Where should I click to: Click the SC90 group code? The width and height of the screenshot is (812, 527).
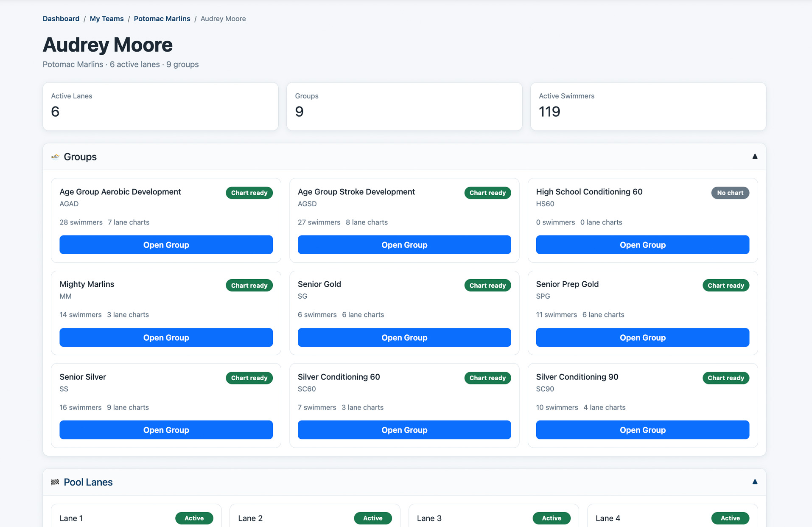tap(545, 389)
